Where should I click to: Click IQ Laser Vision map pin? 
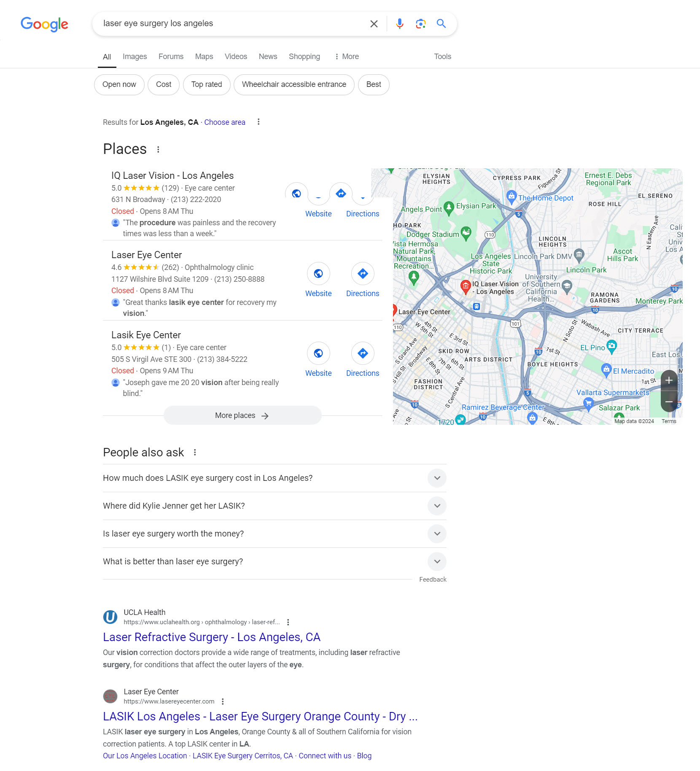pyautogui.click(x=466, y=286)
